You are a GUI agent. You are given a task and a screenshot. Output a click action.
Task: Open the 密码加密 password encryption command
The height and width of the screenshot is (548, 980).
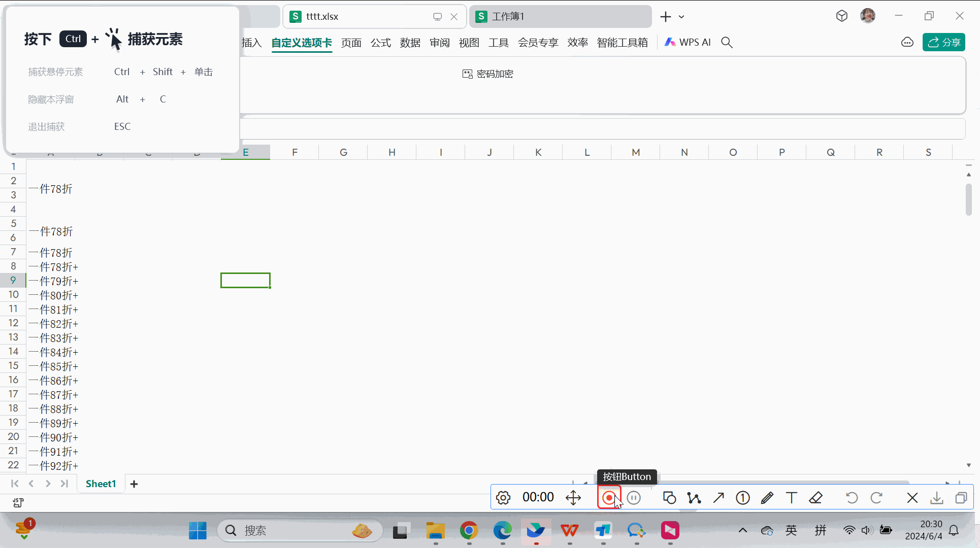coord(487,74)
